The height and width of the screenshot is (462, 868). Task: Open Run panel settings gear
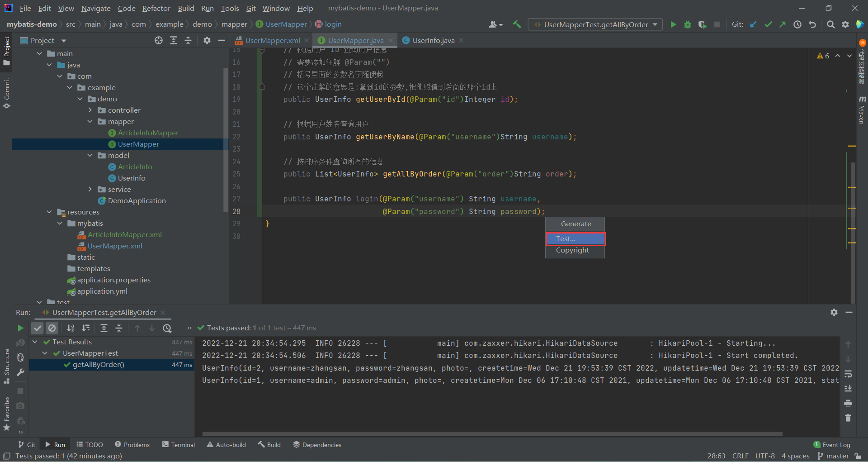[x=834, y=312]
